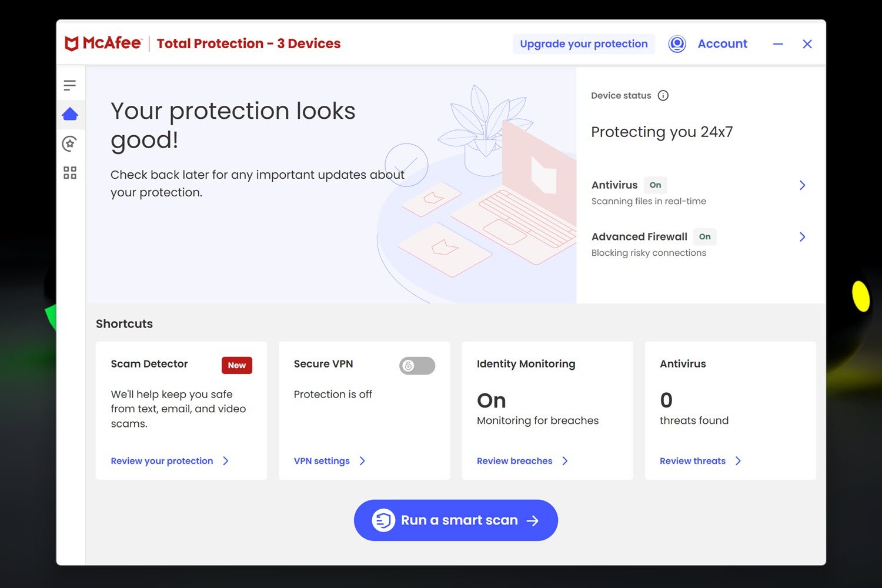Click chevron next to Review threats
This screenshot has height=588, width=882.
[738, 461]
